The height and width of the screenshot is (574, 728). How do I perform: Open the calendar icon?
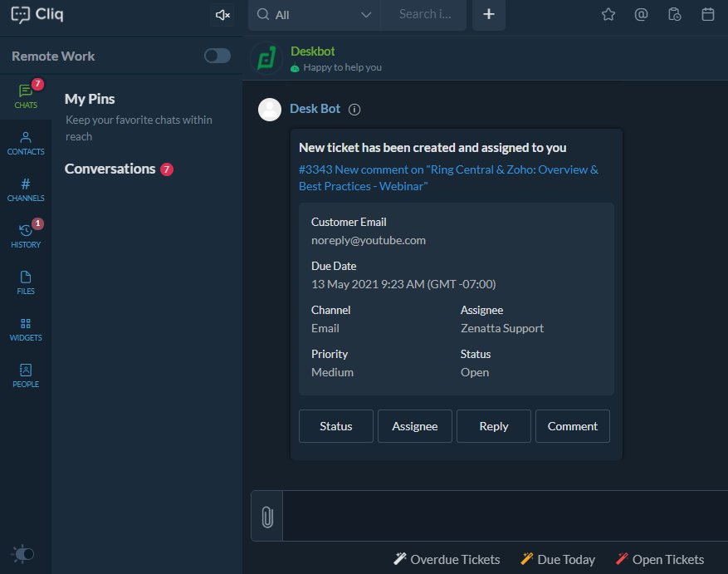pos(707,14)
